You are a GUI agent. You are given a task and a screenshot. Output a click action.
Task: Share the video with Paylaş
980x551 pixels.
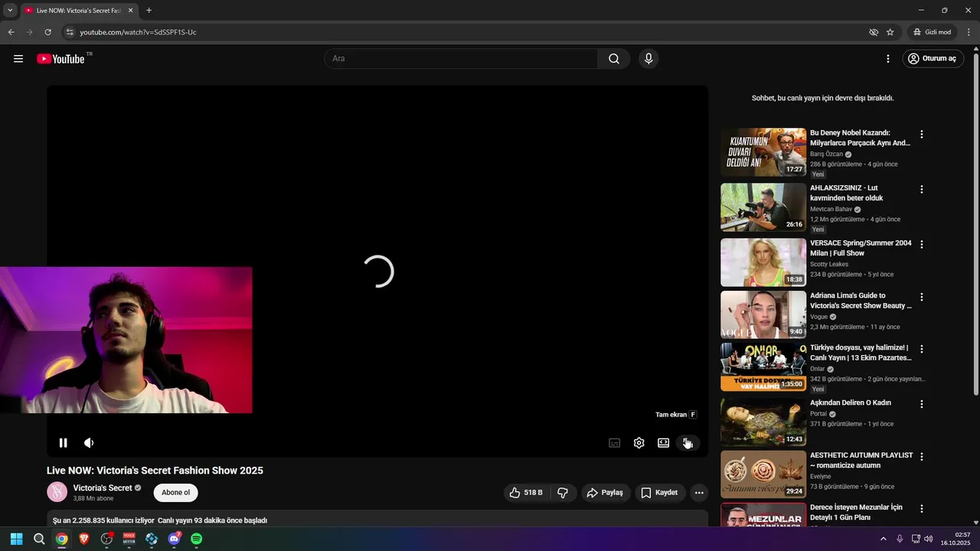click(606, 493)
